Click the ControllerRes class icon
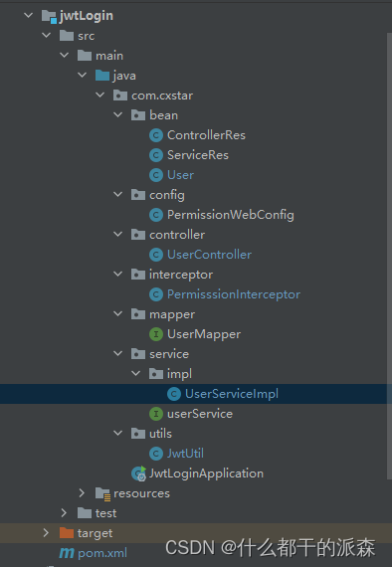 click(x=156, y=135)
